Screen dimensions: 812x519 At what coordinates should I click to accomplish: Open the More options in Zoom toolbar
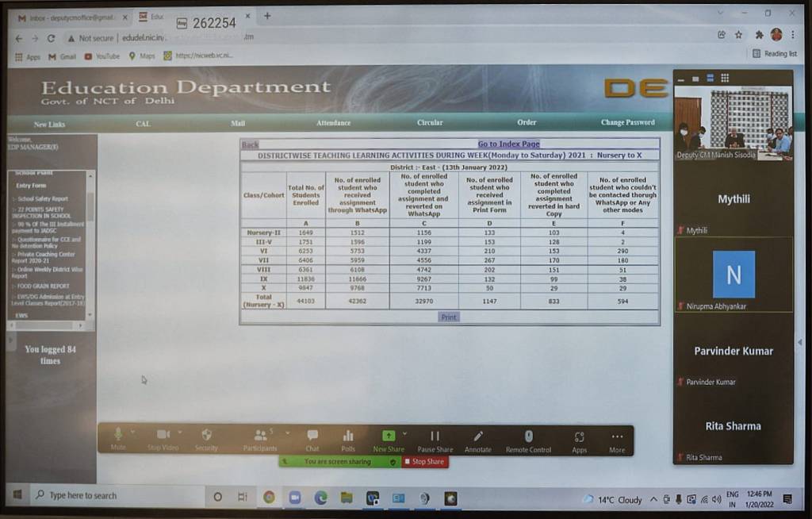617,438
